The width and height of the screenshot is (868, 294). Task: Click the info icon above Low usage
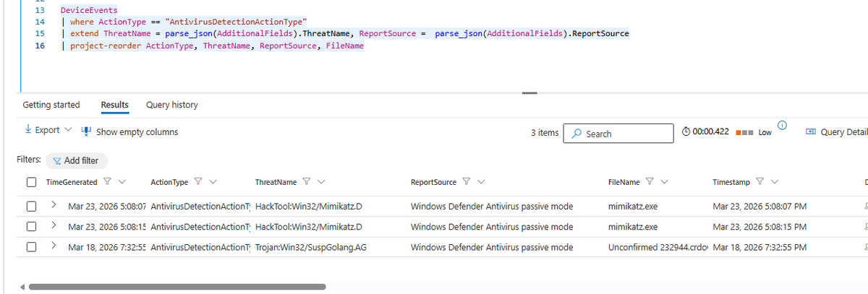tap(782, 127)
